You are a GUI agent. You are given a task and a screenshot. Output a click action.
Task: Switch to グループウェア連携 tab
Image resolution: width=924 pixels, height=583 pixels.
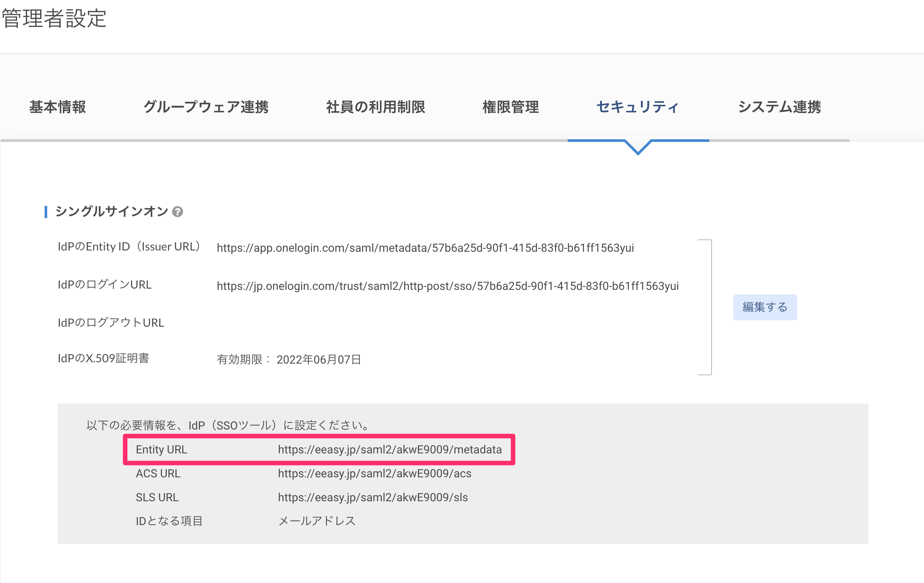point(206,107)
